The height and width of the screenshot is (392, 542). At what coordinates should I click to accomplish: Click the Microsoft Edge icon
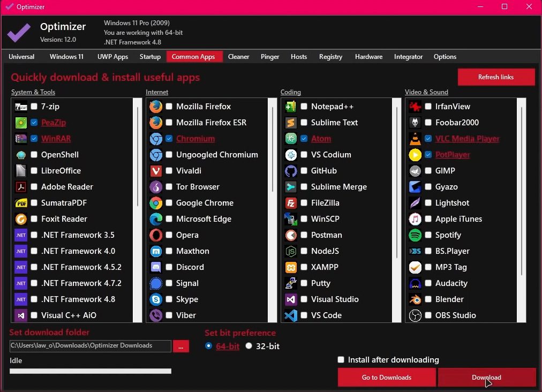156,219
